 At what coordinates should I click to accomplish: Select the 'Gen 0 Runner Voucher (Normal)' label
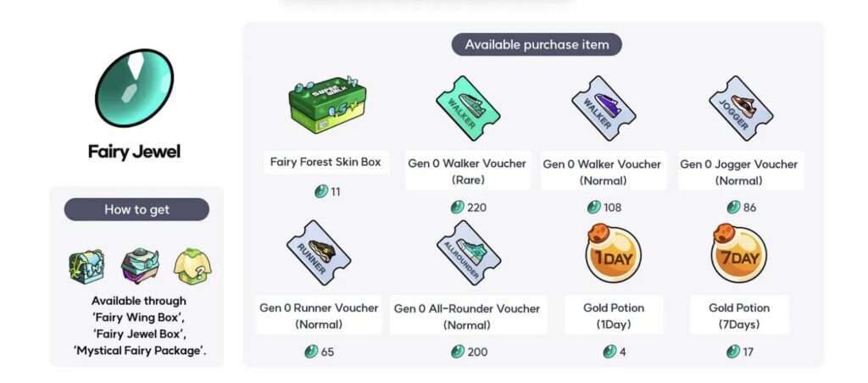(319, 316)
